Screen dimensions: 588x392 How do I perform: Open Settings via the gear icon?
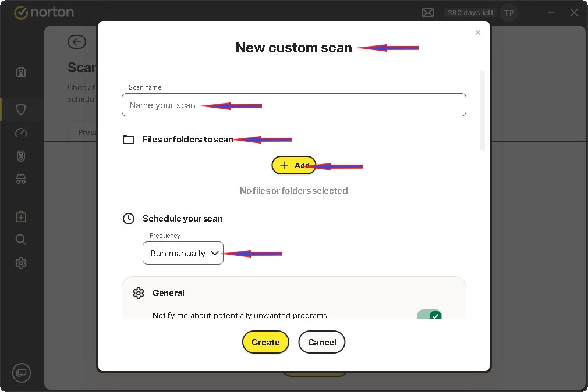(x=21, y=262)
